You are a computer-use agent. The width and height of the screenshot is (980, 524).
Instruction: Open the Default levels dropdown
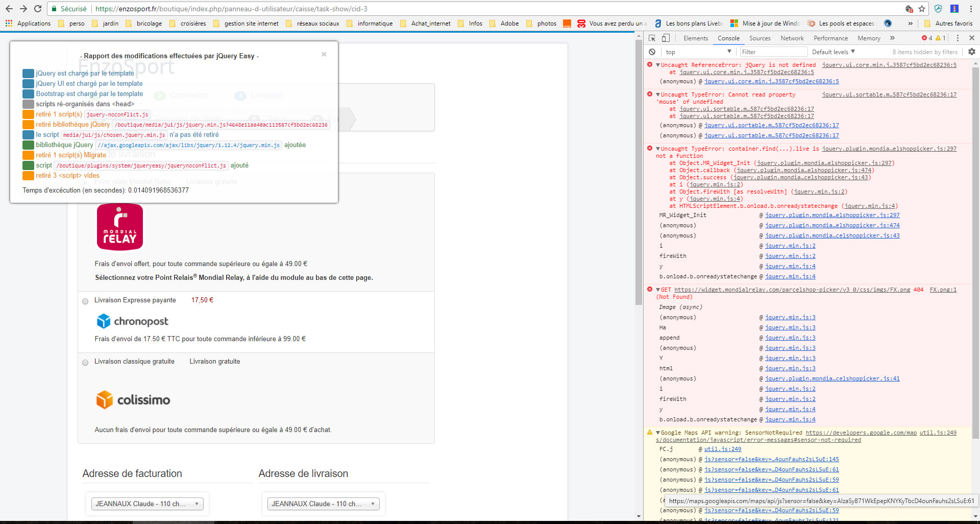(833, 52)
